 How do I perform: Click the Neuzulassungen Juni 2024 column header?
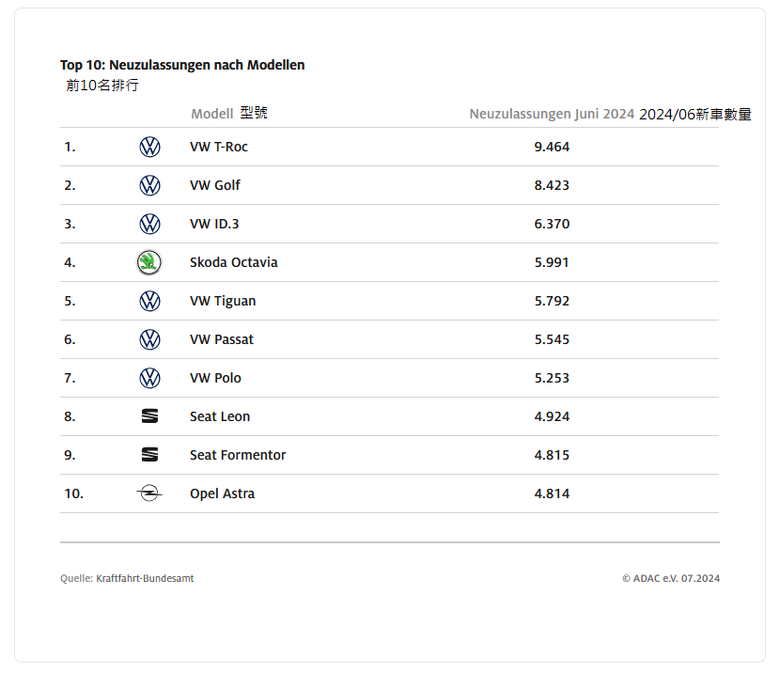pos(551,114)
